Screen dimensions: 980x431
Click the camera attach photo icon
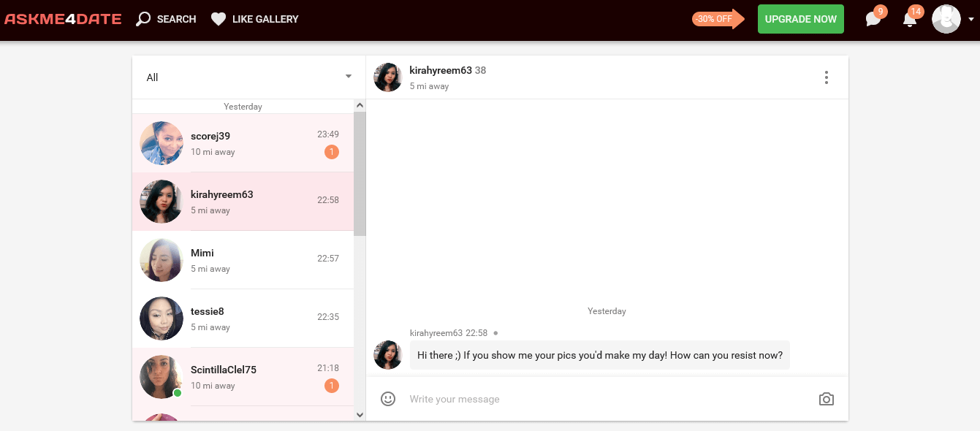pos(827,399)
